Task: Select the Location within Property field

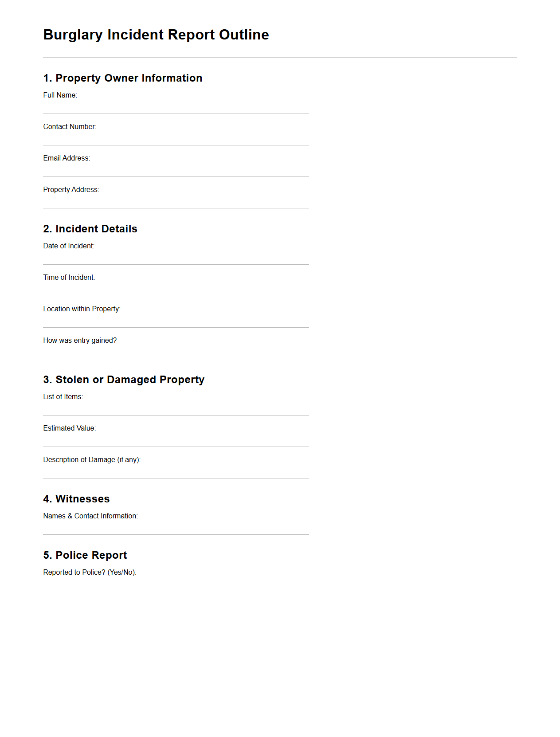Action: click(x=176, y=321)
